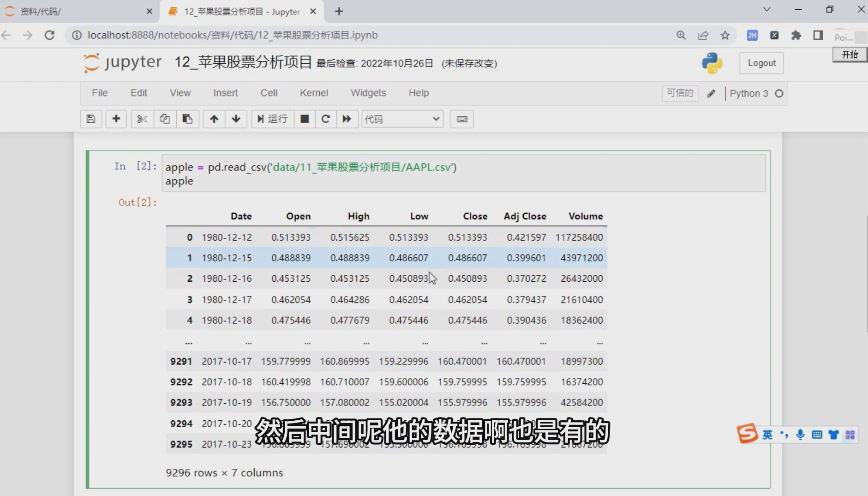Open the cell type dropdown showing 代码

401,119
